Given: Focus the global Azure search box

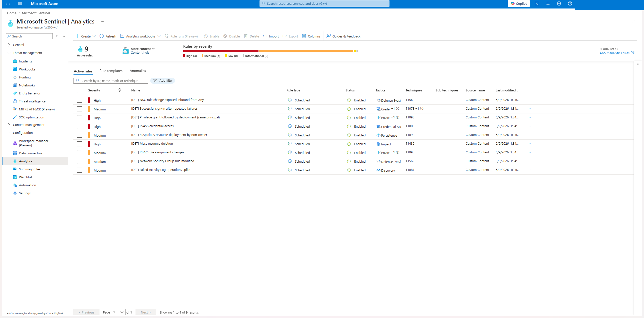Looking at the screenshot, I should pyautogui.click(x=324, y=3).
